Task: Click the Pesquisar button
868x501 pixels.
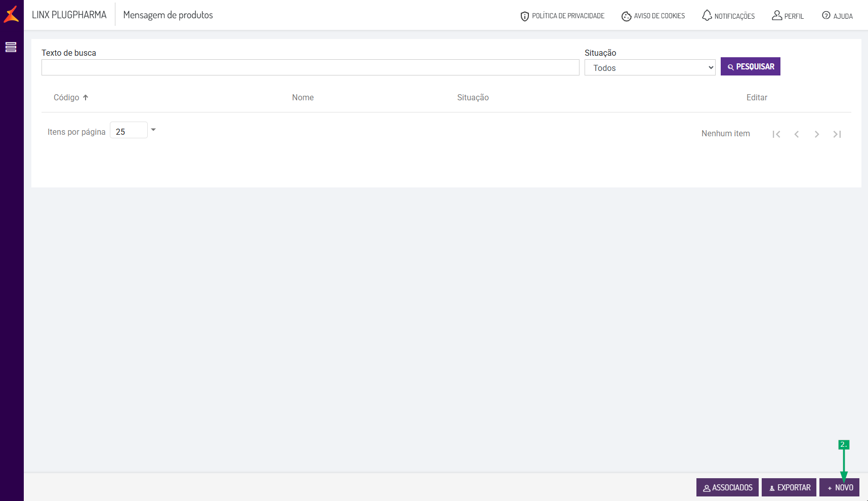Action: click(750, 66)
